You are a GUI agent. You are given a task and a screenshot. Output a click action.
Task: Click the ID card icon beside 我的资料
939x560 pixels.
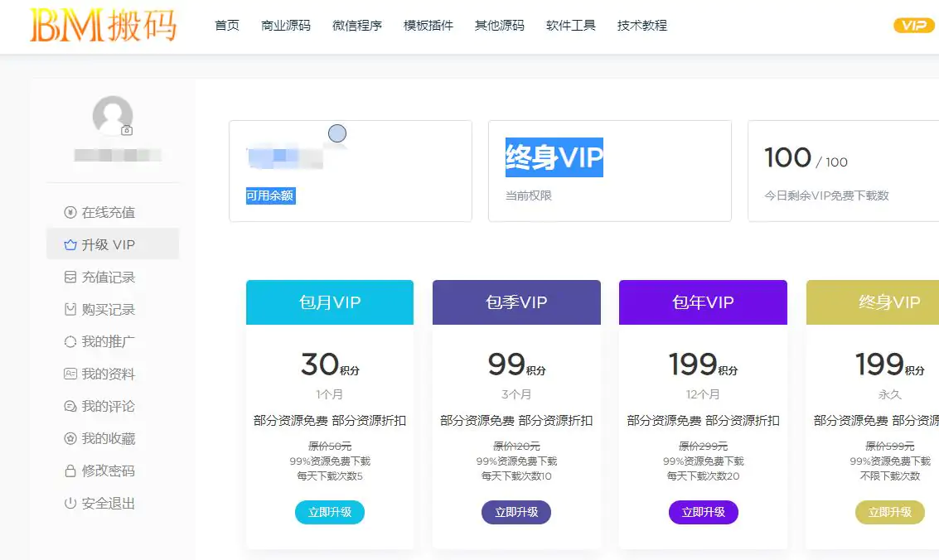point(70,374)
